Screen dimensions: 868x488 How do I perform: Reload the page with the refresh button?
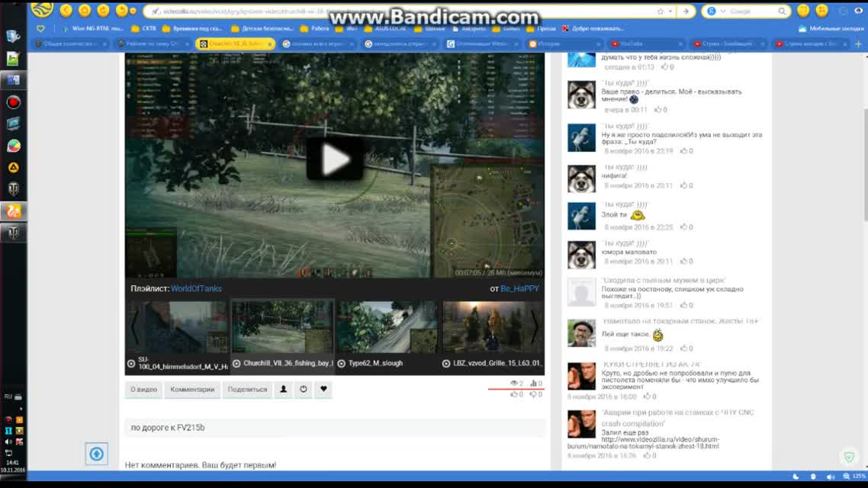103,11
